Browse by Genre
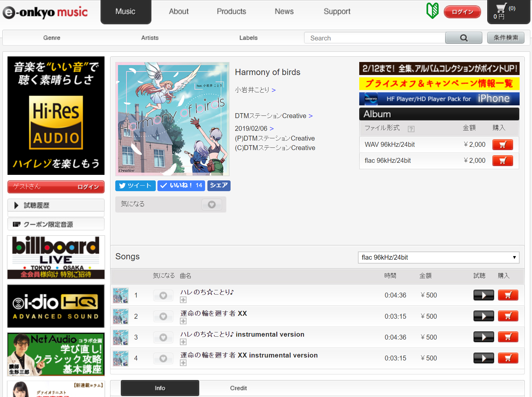532x397 pixels. tap(52, 38)
